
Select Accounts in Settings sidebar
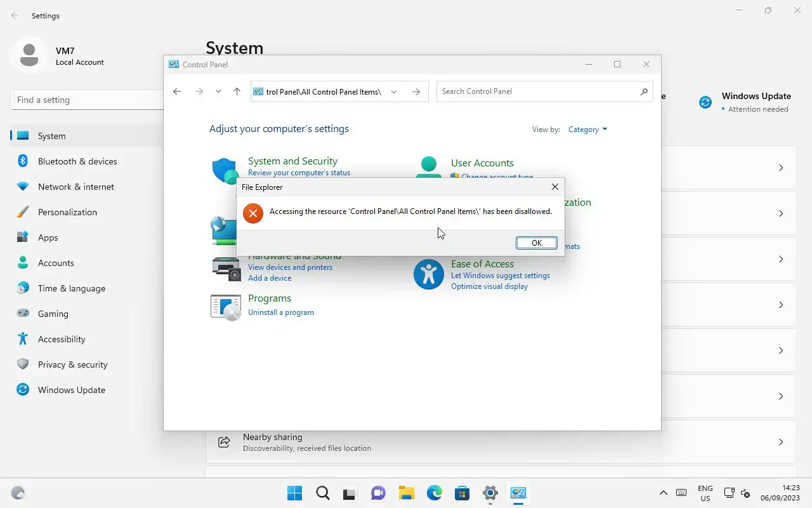tap(87, 263)
